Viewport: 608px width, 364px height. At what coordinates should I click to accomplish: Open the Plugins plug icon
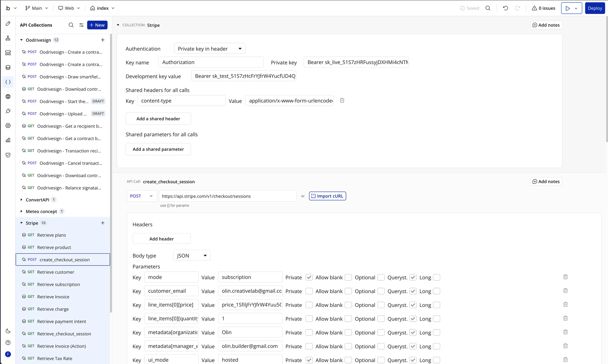click(8, 111)
